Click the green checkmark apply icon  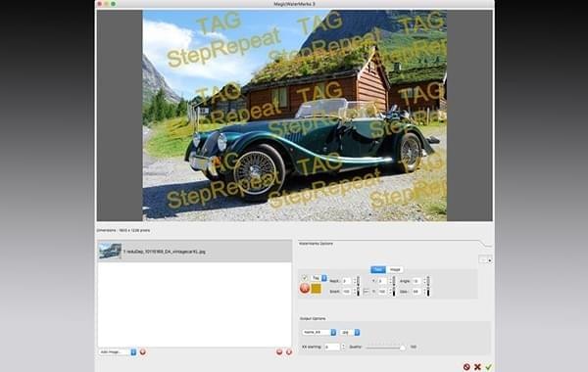pyautogui.click(x=488, y=367)
